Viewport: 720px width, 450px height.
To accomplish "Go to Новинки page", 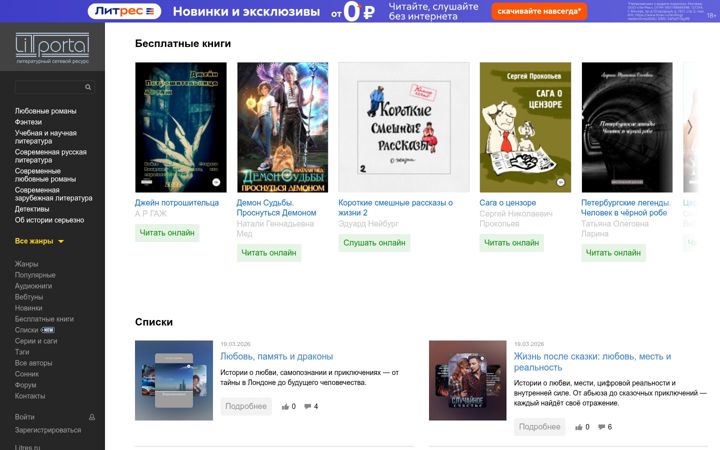I will coord(28,308).
